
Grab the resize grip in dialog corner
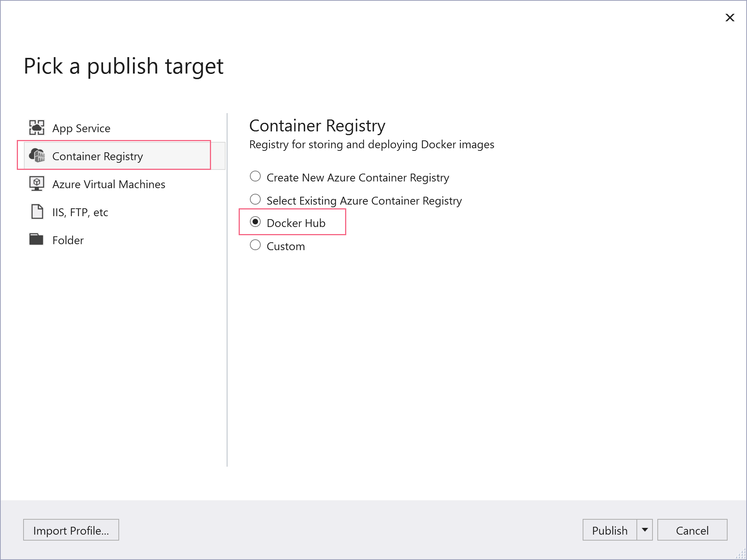(x=741, y=554)
